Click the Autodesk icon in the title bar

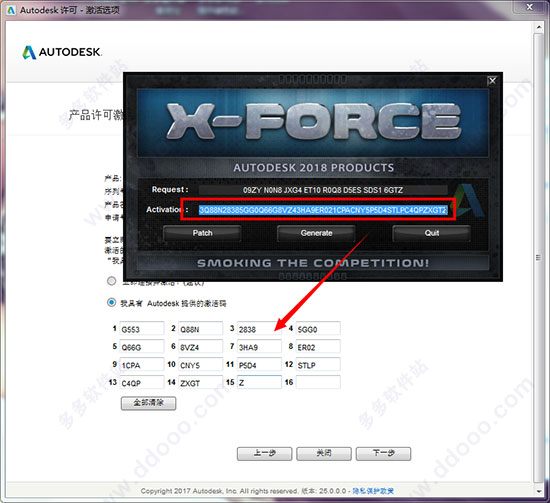11,10
